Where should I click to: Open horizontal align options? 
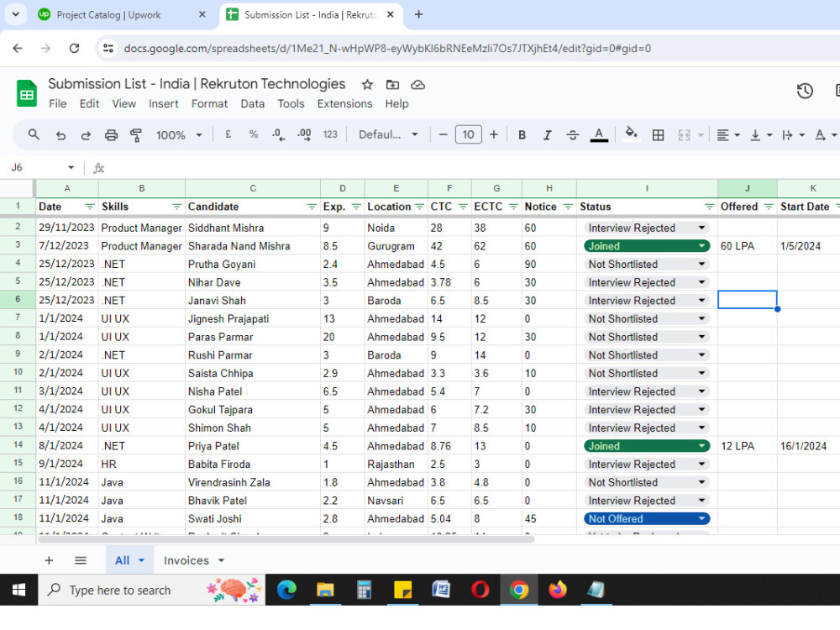(x=728, y=135)
